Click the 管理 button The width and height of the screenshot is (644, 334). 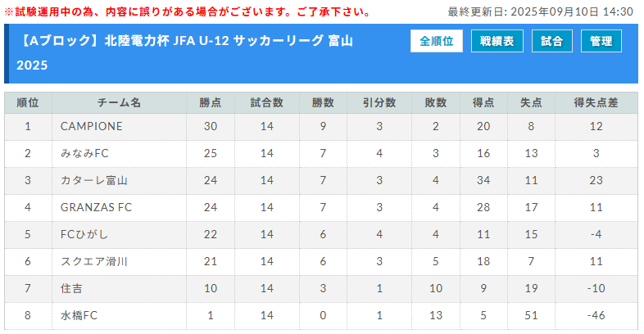pos(601,41)
